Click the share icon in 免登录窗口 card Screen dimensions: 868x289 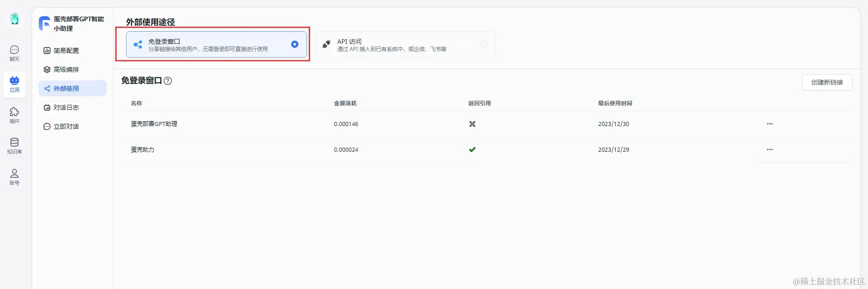pos(138,44)
